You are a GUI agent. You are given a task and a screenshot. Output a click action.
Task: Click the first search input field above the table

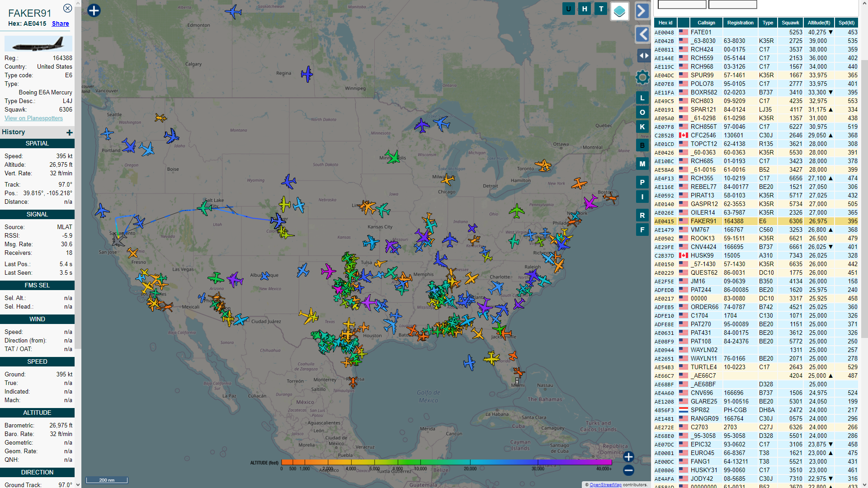tap(682, 5)
